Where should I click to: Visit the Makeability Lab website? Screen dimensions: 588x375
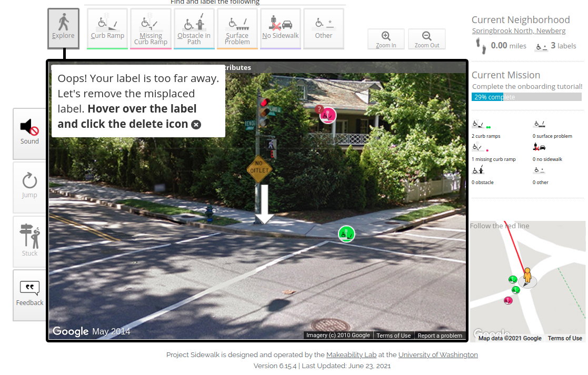point(351,354)
